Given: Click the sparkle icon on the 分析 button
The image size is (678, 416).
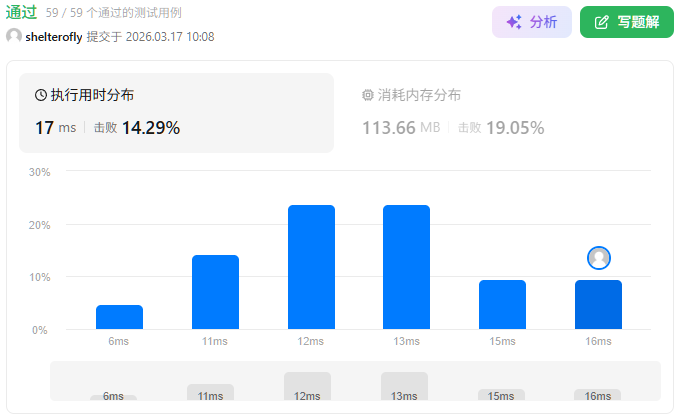Looking at the screenshot, I should coord(514,22).
